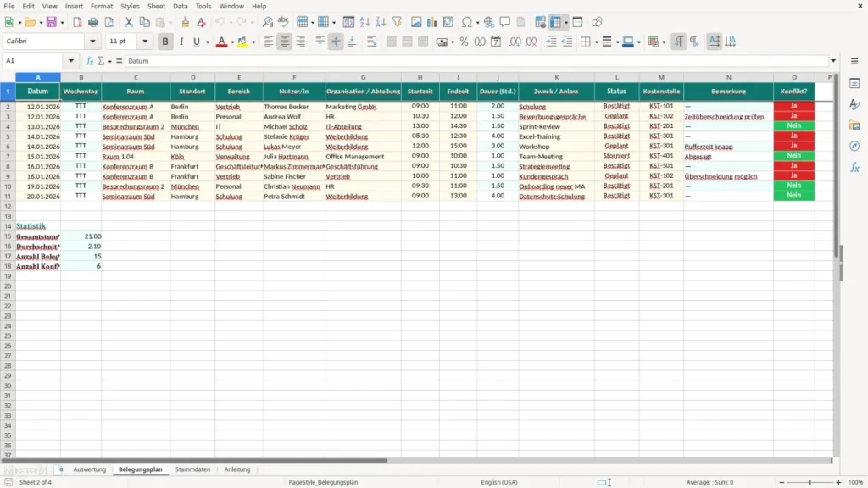This screenshot has height=488, width=868.
Task: Open the Conditional Formatting dropdown arrow
Action: pyautogui.click(x=664, y=42)
